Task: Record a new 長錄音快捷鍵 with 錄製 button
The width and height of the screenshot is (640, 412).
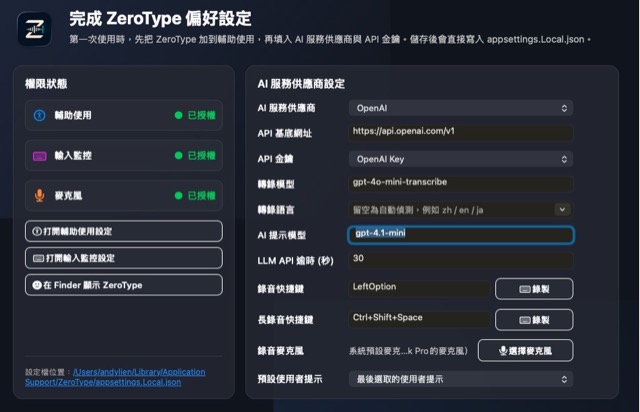Action: click(x=534, y=320)
